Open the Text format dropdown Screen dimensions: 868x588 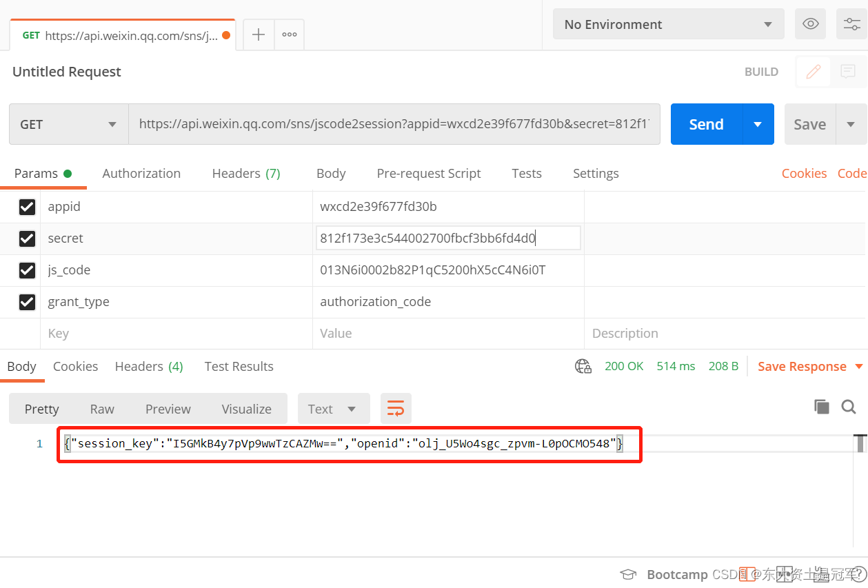[x=334, y=409]
